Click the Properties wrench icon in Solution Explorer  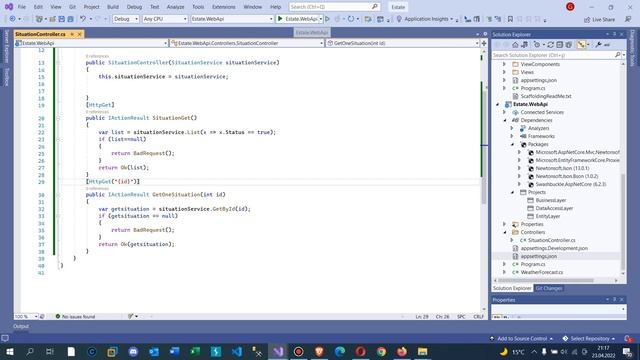(598, 45)
